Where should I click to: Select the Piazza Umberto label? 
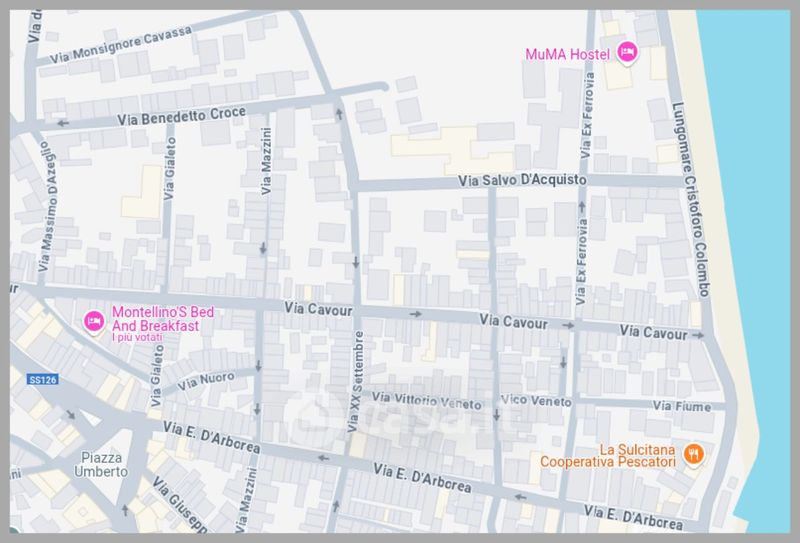click(x=103, y=464)
